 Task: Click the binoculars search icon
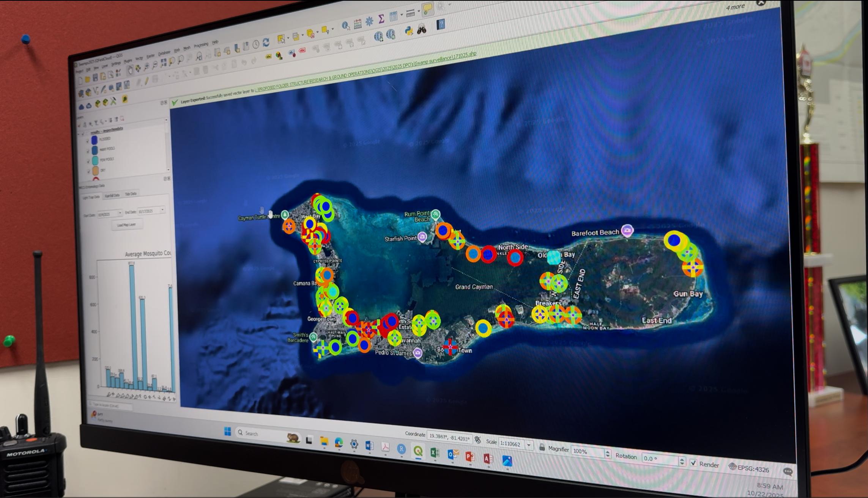click(x=422, y=30)
